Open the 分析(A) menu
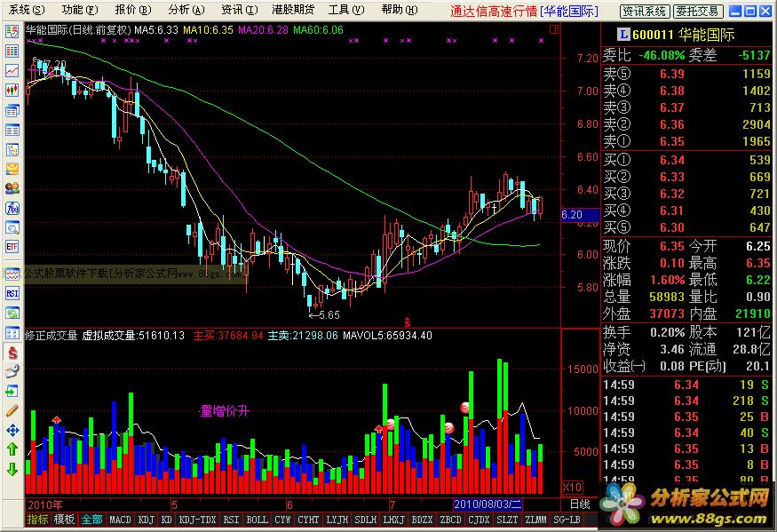Viewport: 777px width, 532px height. (x=186, y=10)
